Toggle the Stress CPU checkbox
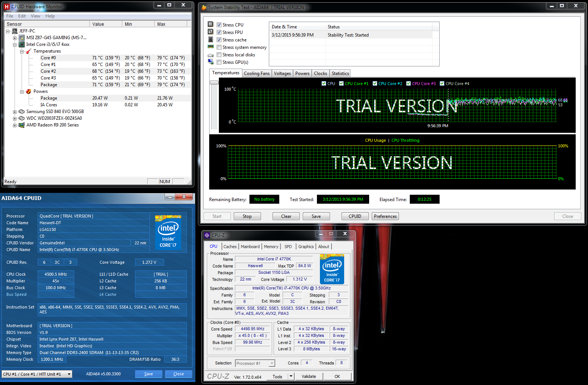 [x=219, y=25]
